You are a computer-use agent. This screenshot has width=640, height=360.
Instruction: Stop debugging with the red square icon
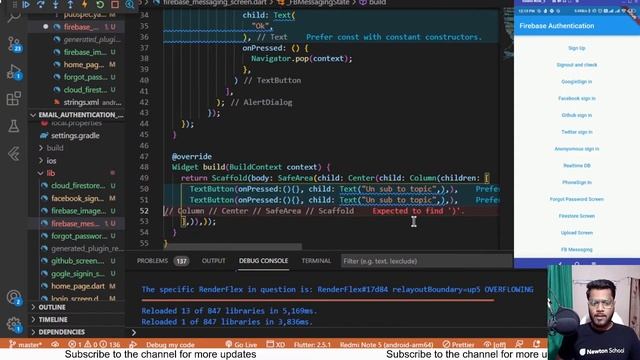point(115,4)
